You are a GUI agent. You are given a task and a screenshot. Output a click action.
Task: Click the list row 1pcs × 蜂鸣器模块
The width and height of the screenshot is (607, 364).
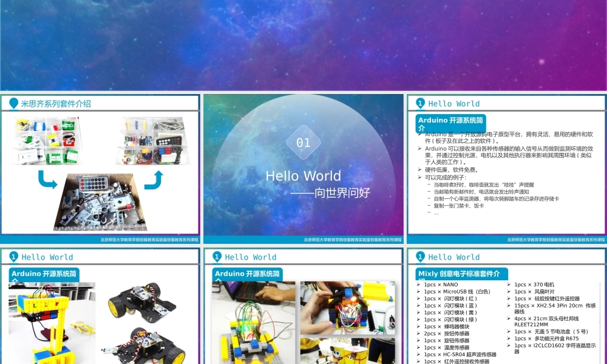click(446, 326)
